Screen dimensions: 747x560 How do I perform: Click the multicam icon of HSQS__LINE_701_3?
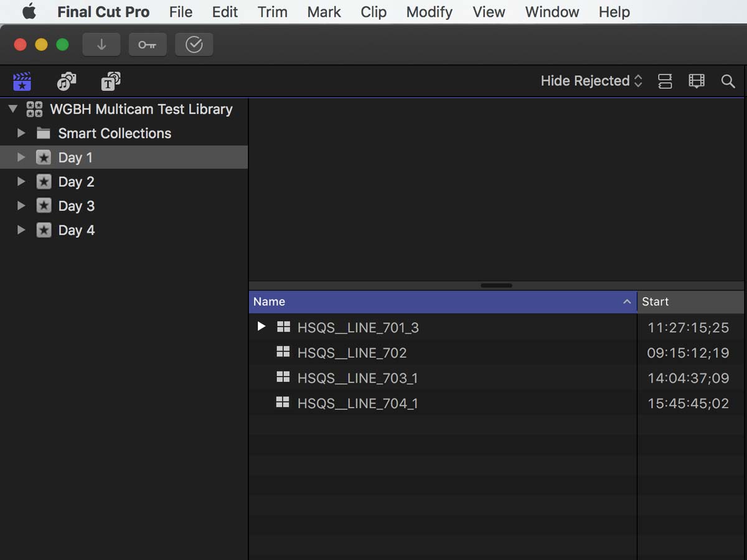283,327
